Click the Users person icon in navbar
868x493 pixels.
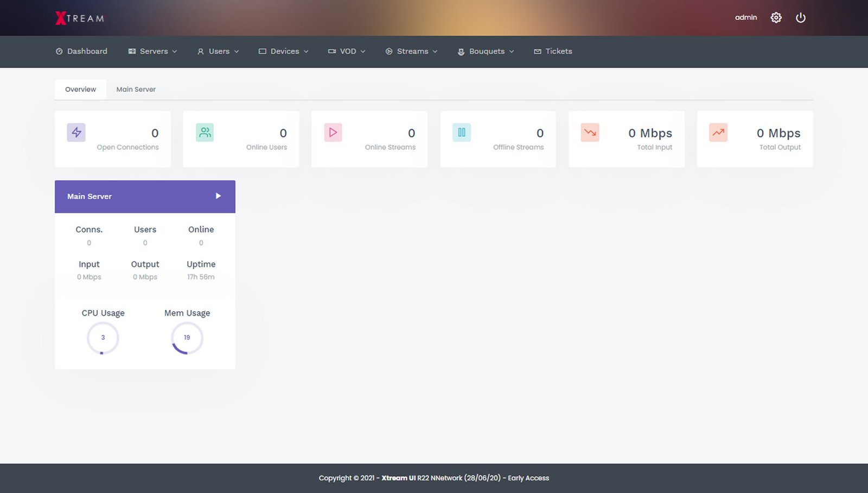(x=201, y=52)
